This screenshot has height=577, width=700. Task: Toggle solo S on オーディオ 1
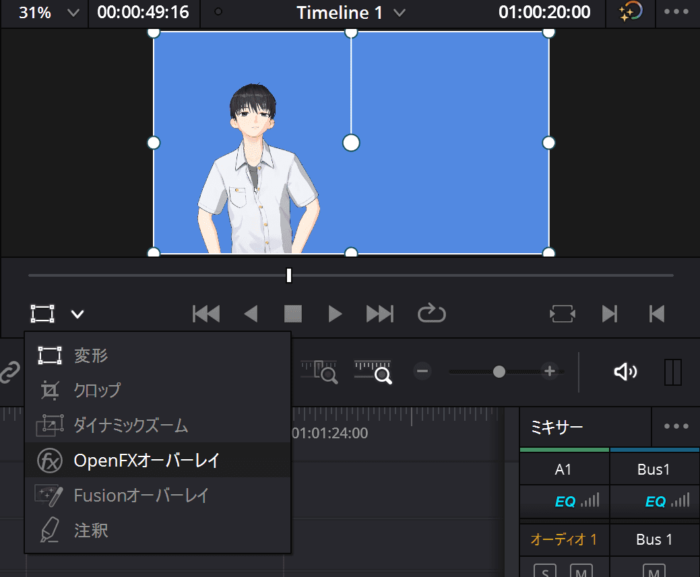point(545,571)
